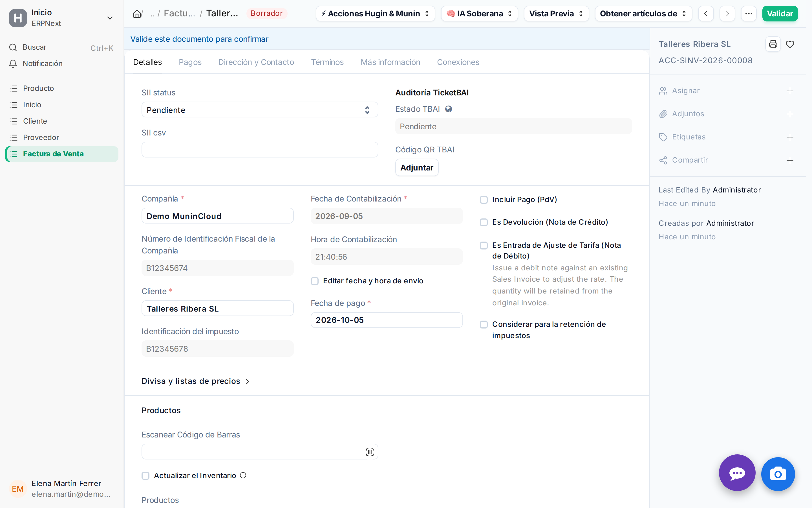Expand Divisa y listas de precios section

point(196,381)
